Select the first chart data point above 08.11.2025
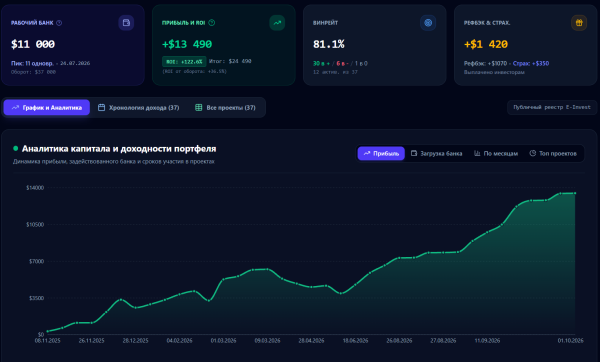The image size is (600, 362). (47, 331)
